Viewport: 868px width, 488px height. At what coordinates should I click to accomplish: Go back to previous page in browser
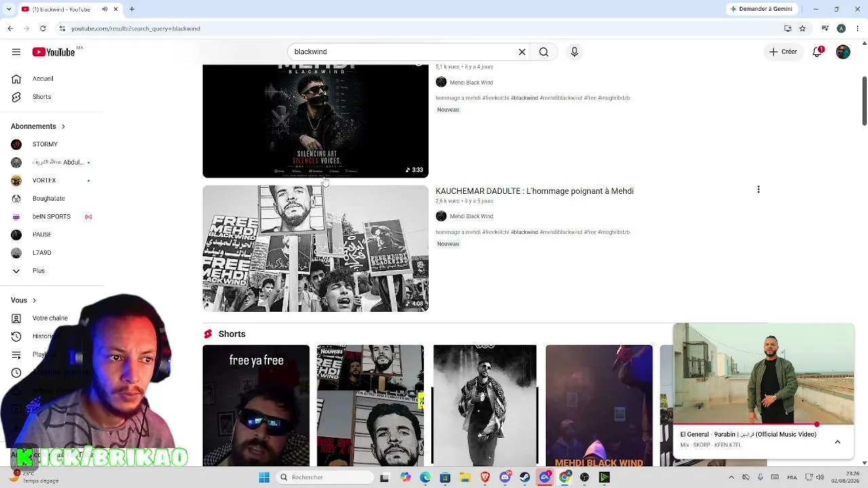tap(10, 28)
